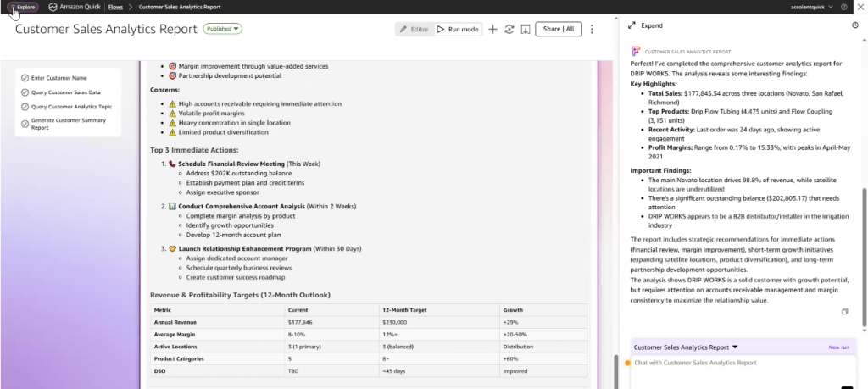Click the Schedule Financial Review Meeting heading
Screen dimensions: 868x389
[x=231, y=164]
